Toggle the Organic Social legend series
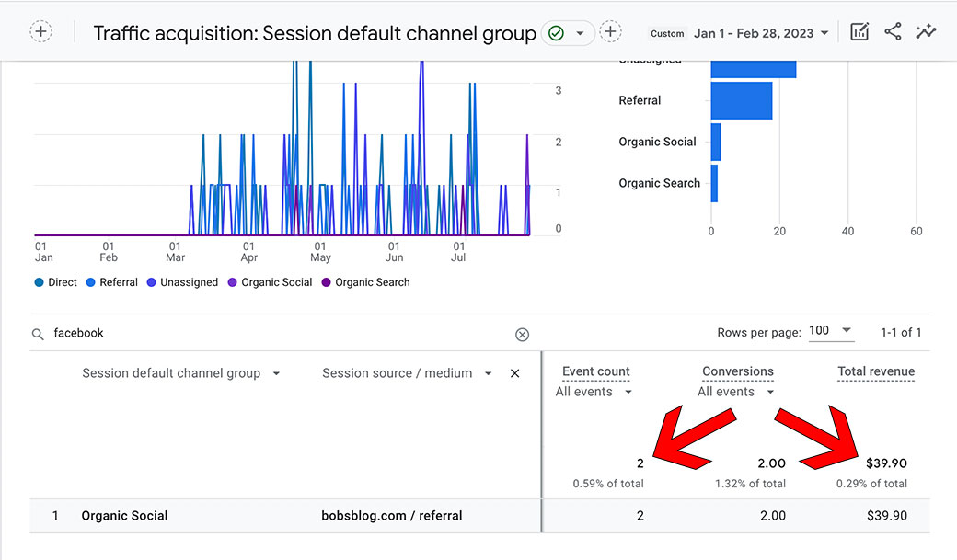 [270, 282]
